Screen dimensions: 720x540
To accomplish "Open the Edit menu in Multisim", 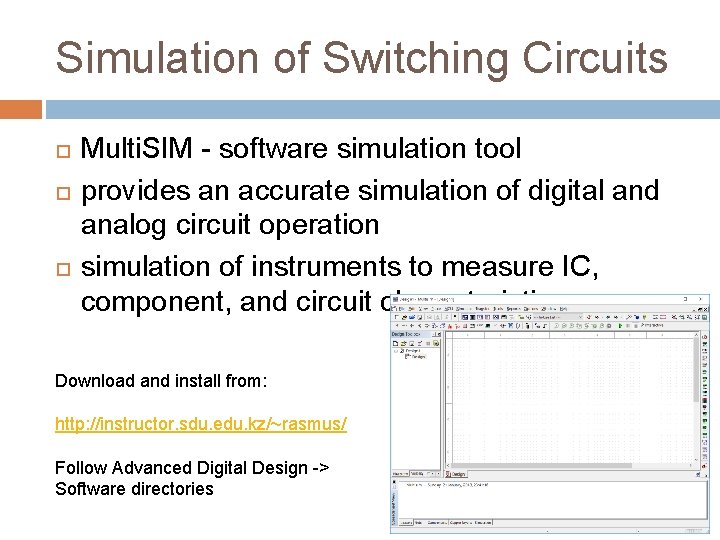I will [x=412, y=309].
